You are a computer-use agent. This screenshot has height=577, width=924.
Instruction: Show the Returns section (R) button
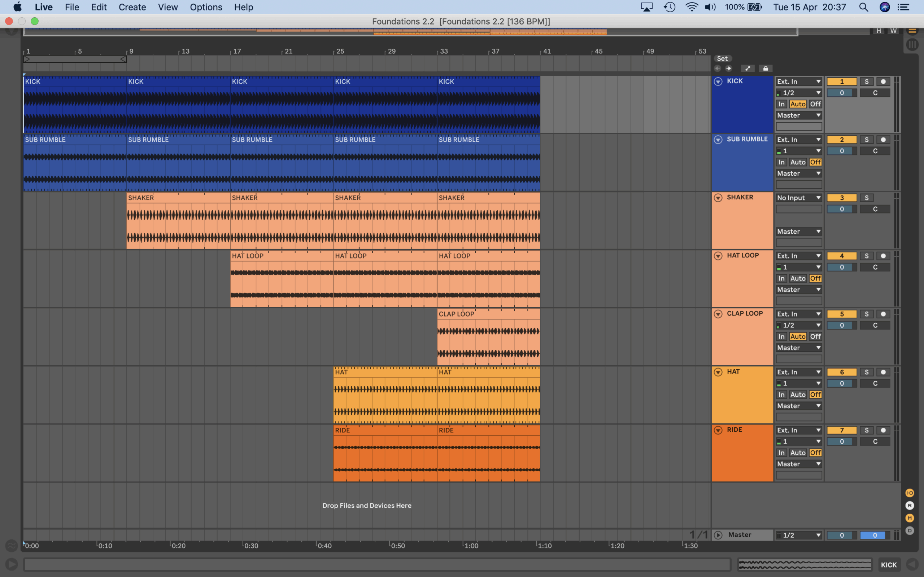(910, 506)
